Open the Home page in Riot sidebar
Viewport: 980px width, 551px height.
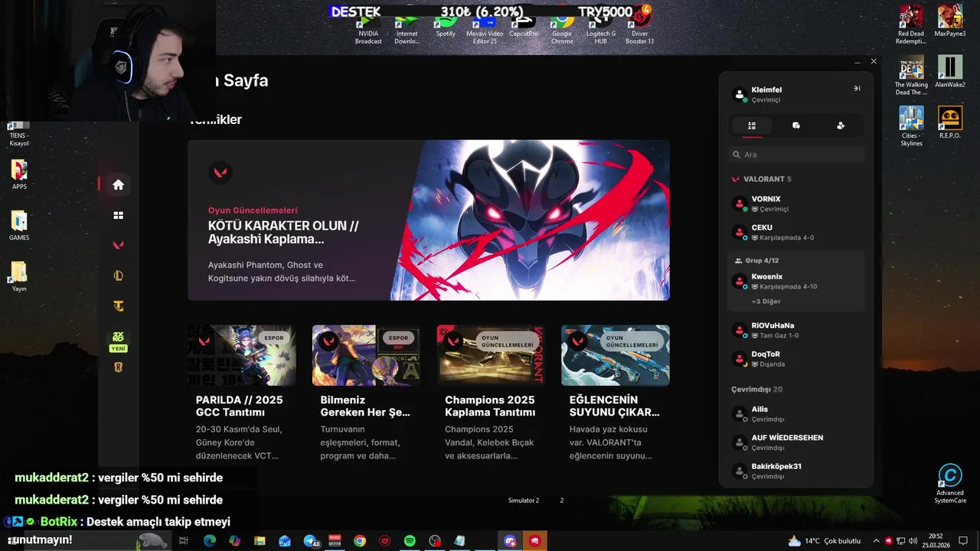coord(118,184)
